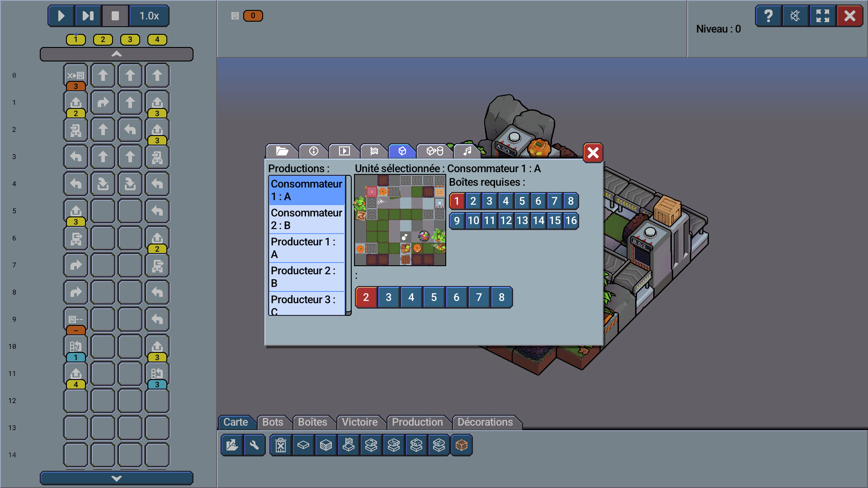This screenshot has height=488, width=868.
Task: Open the folder tab in dialog
Action: pyautogui.click(x=282, y=151)
